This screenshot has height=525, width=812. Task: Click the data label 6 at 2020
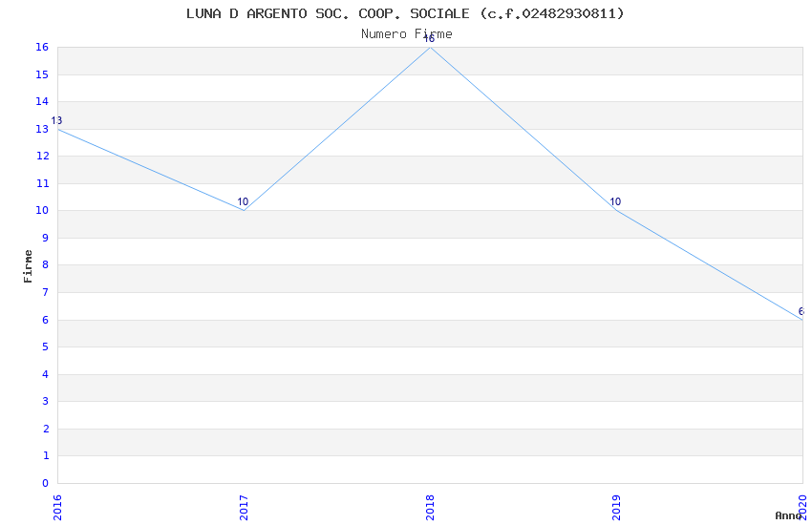[x=801, y=311]
